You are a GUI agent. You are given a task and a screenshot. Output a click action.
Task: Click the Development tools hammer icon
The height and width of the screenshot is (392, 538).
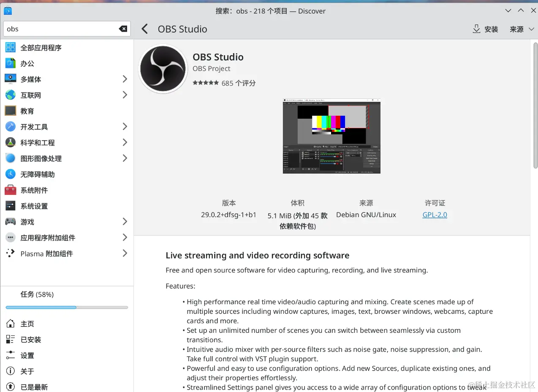tap(11, 127)
